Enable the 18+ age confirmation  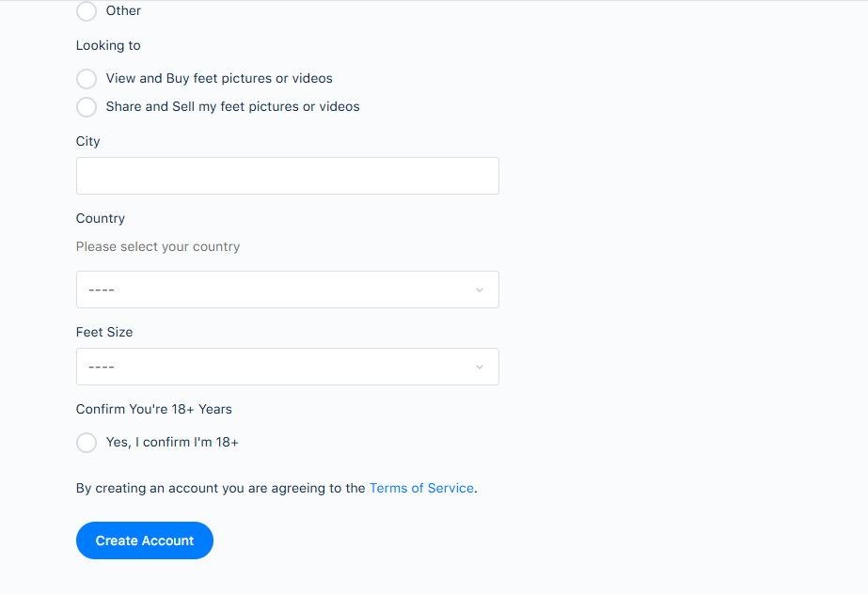(86, 442)
